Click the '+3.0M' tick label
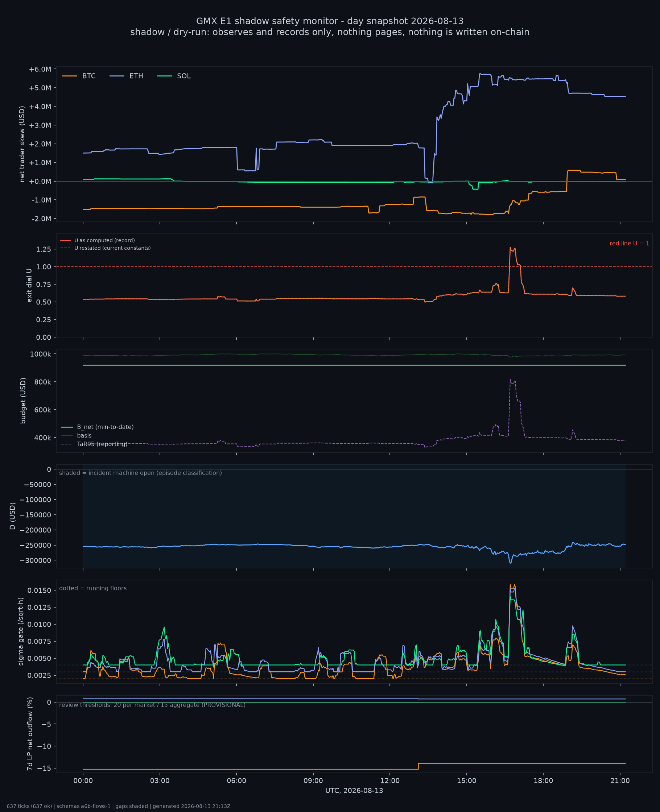The image size is (660, 812). [x=40, y=125]
